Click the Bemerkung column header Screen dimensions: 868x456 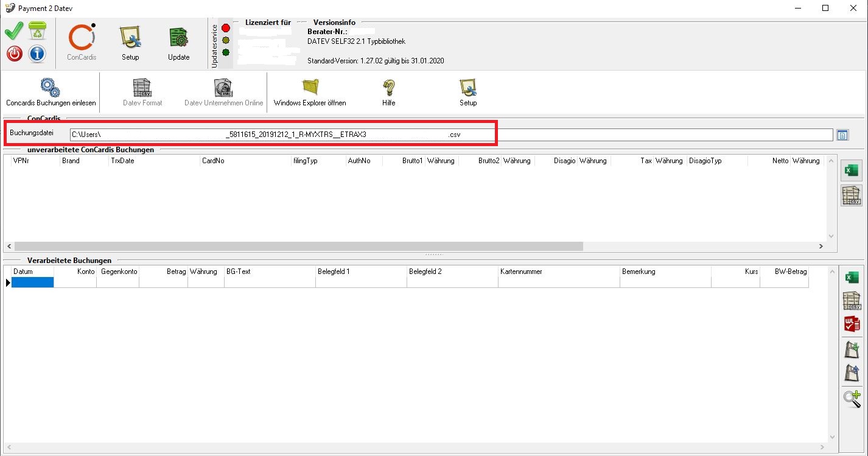pyautogui.click(x=665, y=272)
